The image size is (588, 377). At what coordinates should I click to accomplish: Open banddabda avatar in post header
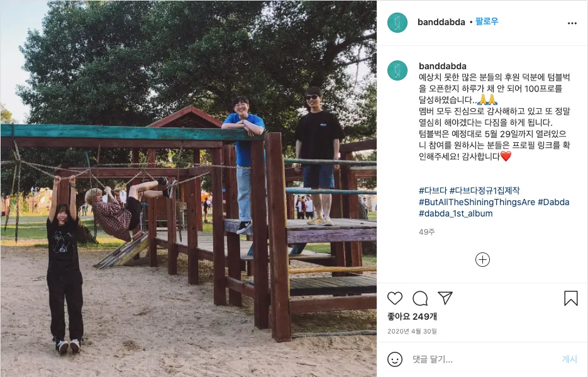pyautogui.click(x=397, y=23)
